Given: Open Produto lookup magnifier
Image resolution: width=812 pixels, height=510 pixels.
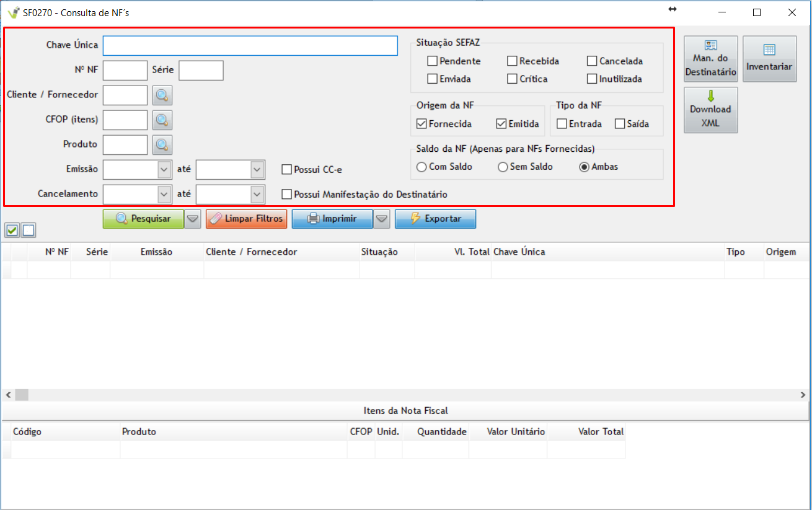Looking at the screenshot, I should (162, 145).
